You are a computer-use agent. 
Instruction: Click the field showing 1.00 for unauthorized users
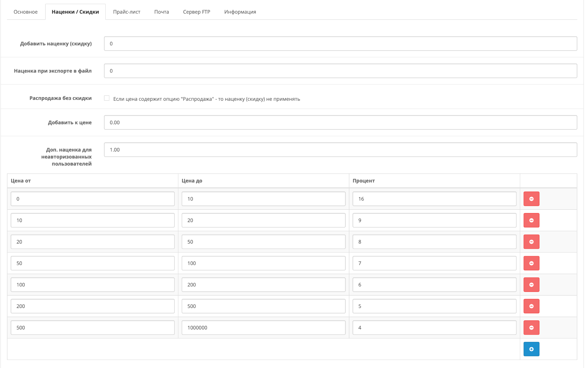341,150
